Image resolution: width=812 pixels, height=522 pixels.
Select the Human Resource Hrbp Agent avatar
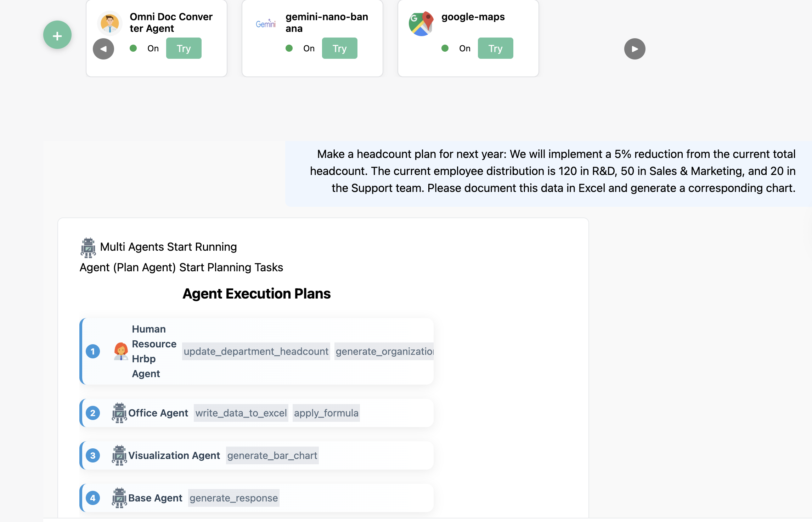point(121,351)
